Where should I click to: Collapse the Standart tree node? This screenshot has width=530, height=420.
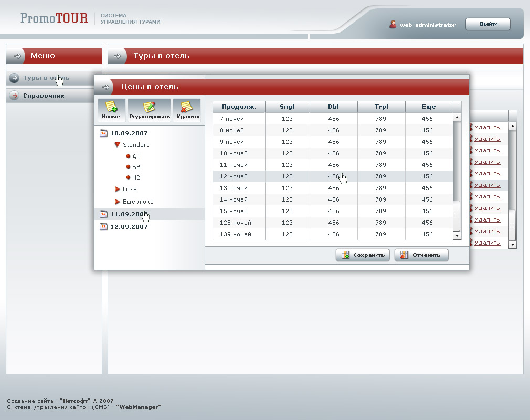point(118,145)
